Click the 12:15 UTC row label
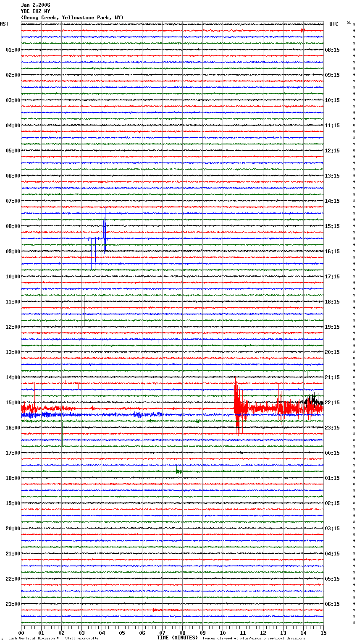 [x=332, y=151]
